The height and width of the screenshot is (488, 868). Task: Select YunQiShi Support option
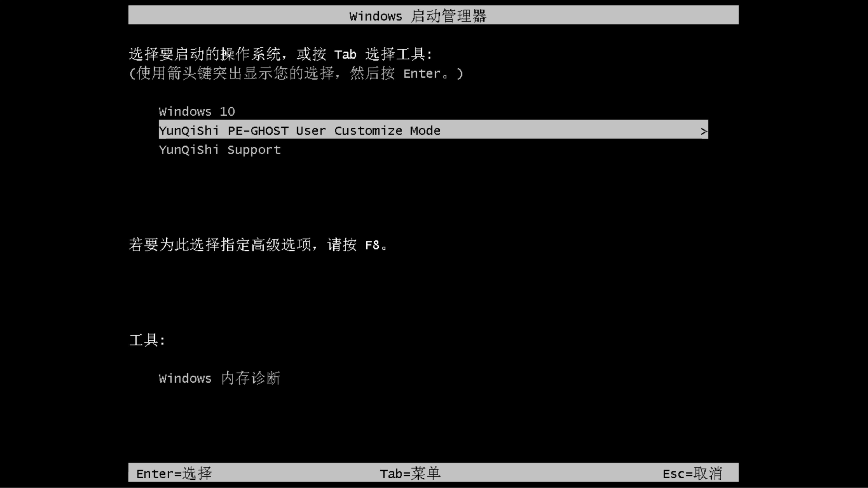coord(219,150)
